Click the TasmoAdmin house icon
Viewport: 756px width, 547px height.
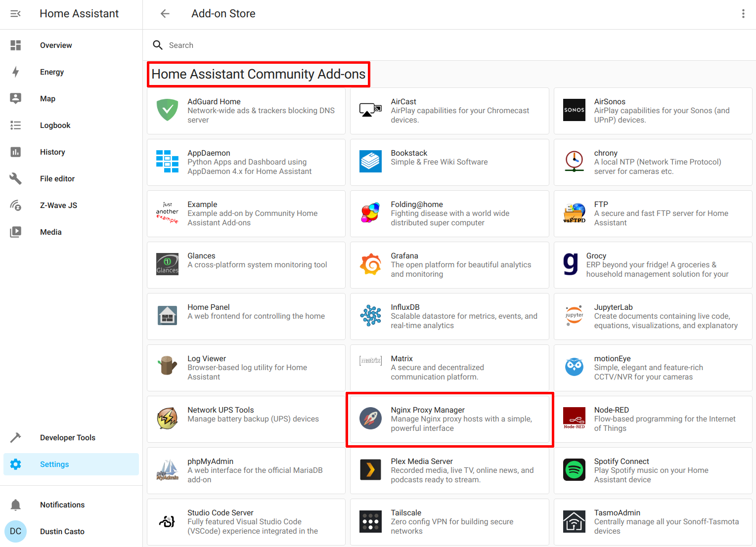(x=574, y=522)
